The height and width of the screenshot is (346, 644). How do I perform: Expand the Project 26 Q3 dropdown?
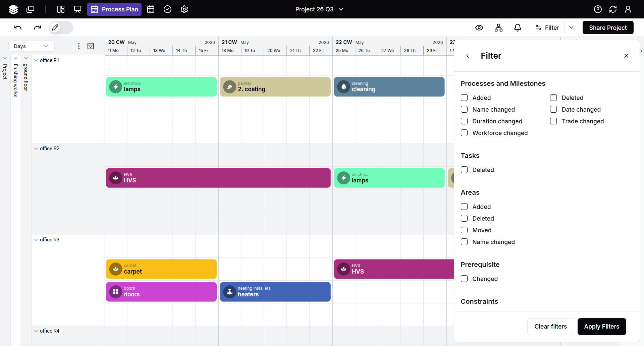pos(319,9)
